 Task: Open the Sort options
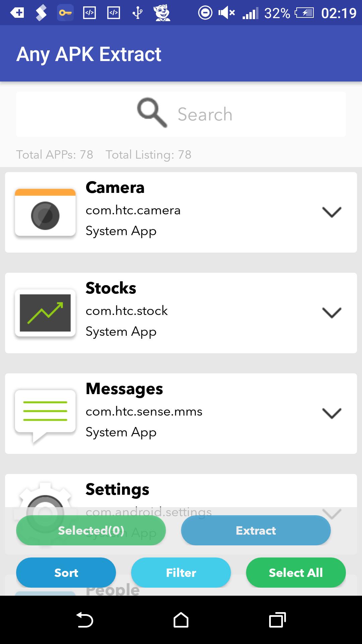[x=66, y=573]
